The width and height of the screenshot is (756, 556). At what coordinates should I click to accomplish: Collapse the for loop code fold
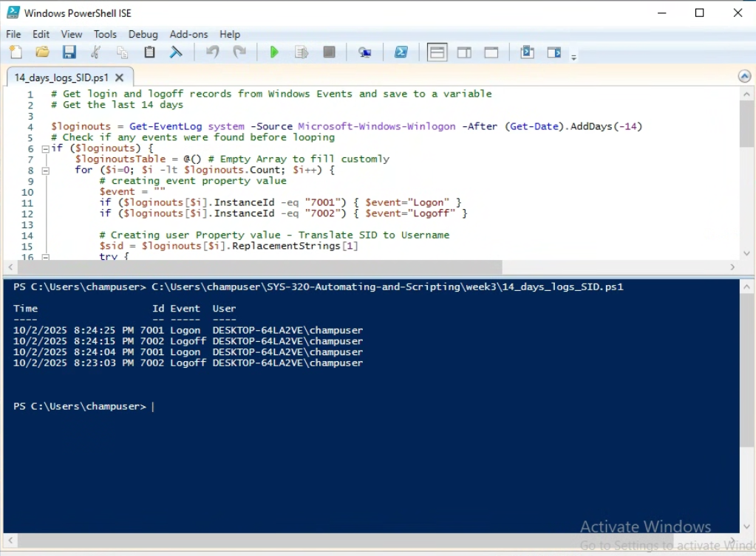[45, 171]
